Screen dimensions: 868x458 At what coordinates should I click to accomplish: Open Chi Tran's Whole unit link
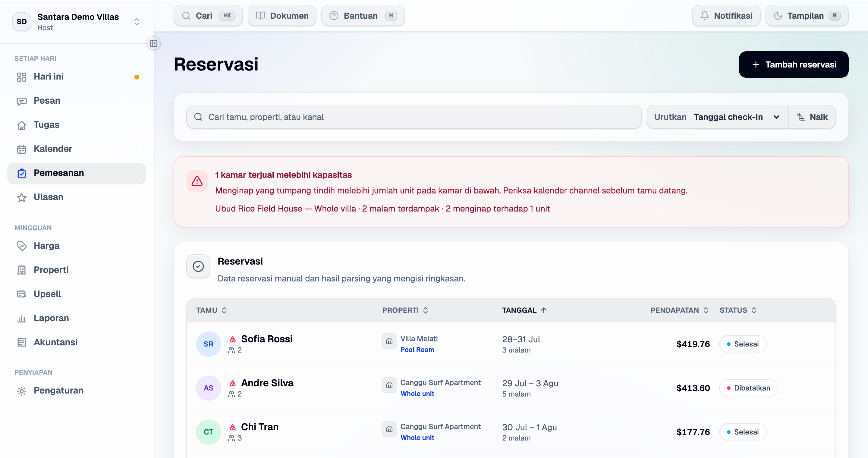click(417, 438)
